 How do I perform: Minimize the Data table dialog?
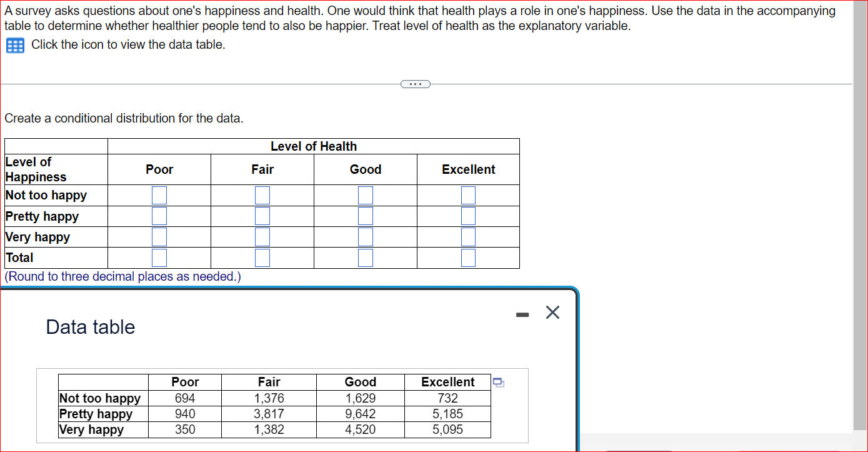tap(522, 314)
